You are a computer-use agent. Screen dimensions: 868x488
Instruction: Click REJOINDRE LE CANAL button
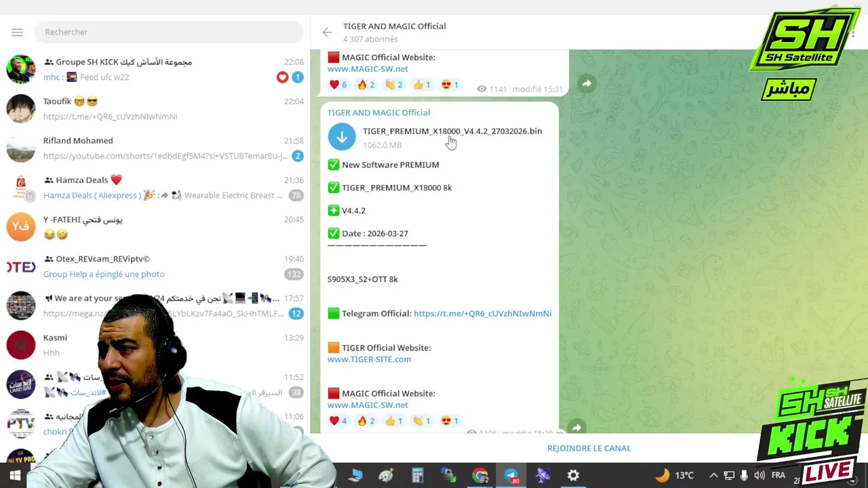tap(589, 448)
